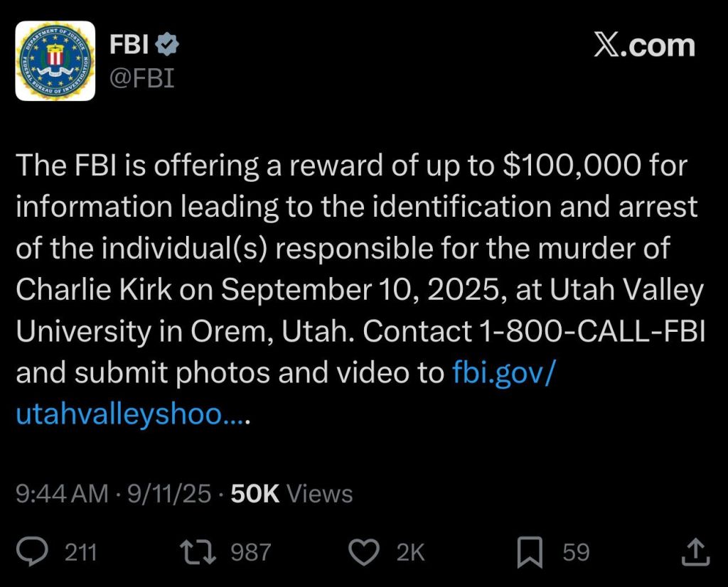The height and width of the screenshot is (587, 728).
Task: Click the 2K likes count
Action: pyautogui.click(x=410, y=552)
